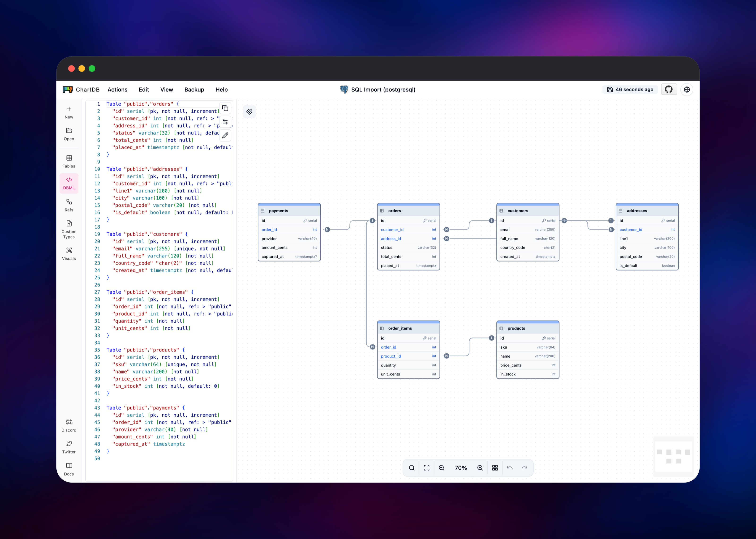756x539 pixels.
Task: Click the postal_code field in addresses table
Action: tap(647, 256)
